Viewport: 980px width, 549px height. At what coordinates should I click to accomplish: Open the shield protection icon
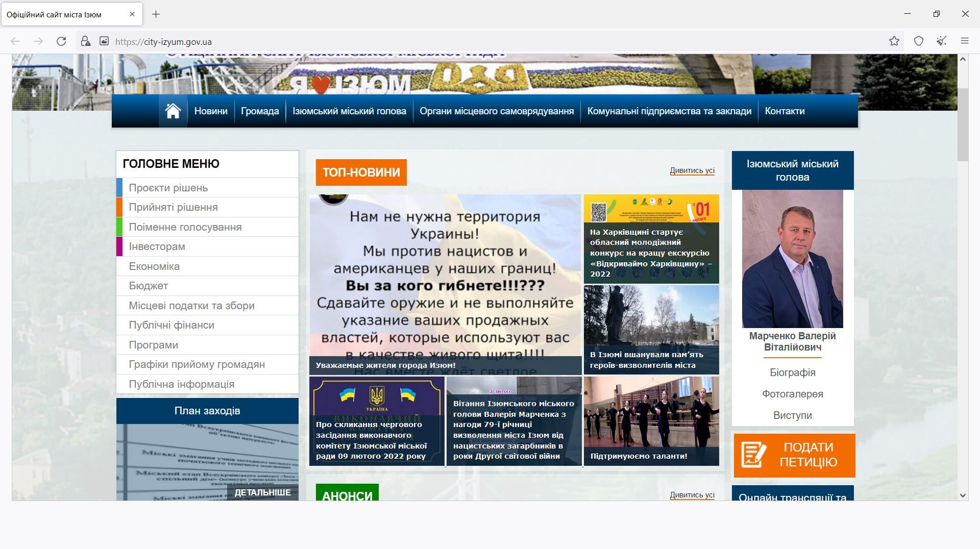(919, 41)
